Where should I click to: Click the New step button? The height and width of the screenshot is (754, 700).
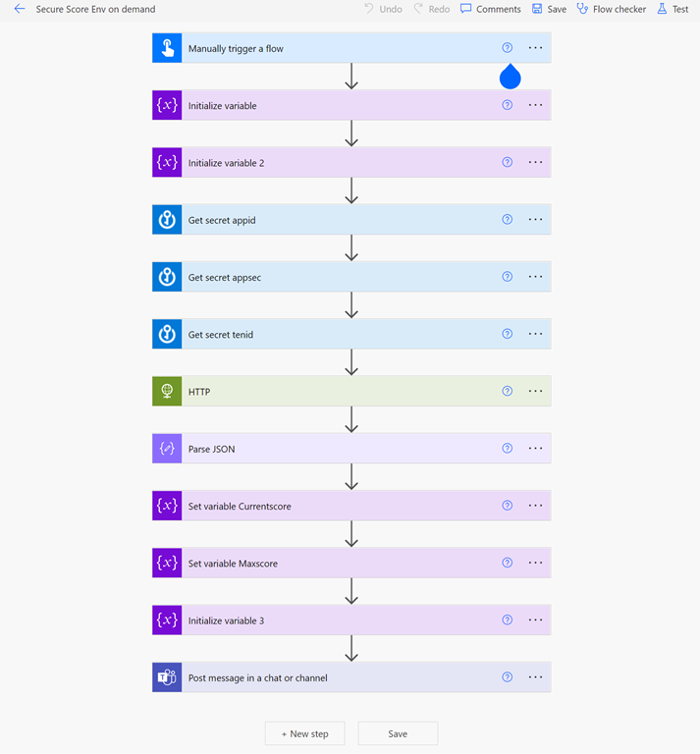pos(304,733)
